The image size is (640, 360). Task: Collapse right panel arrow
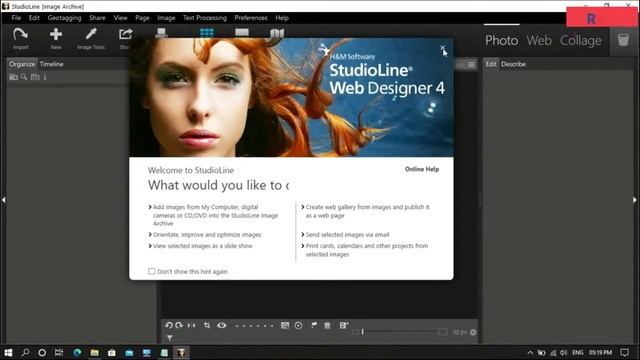635,200
